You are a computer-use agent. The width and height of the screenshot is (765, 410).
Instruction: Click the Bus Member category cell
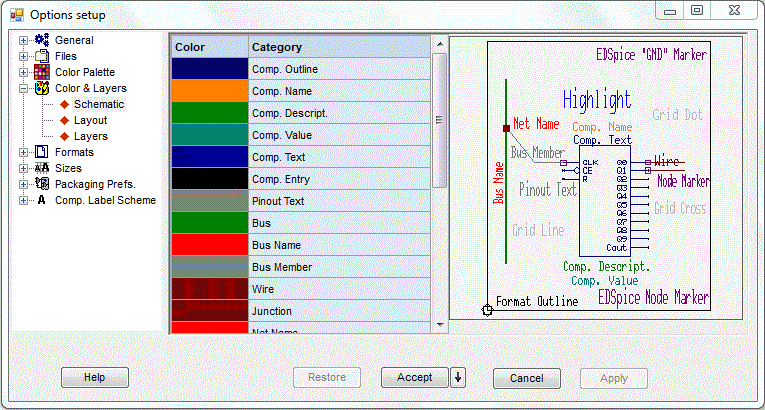click(x=340, y=266)
